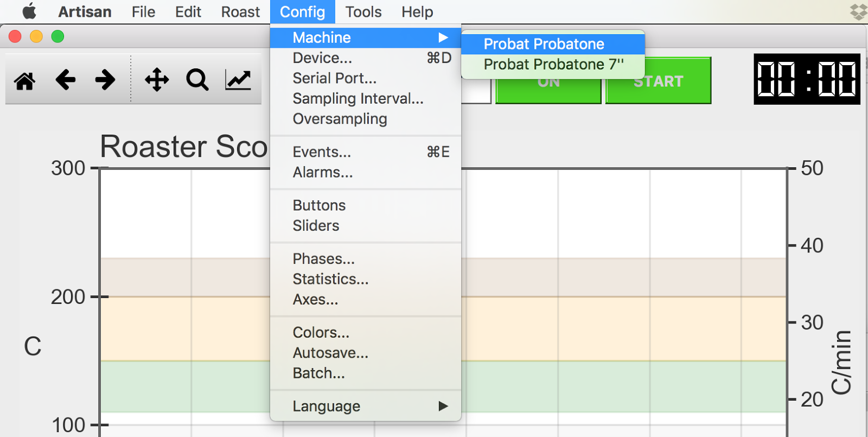Select Probat Probatone 7'' option
The height and width of the screenshot is (437, 868).
553,64
